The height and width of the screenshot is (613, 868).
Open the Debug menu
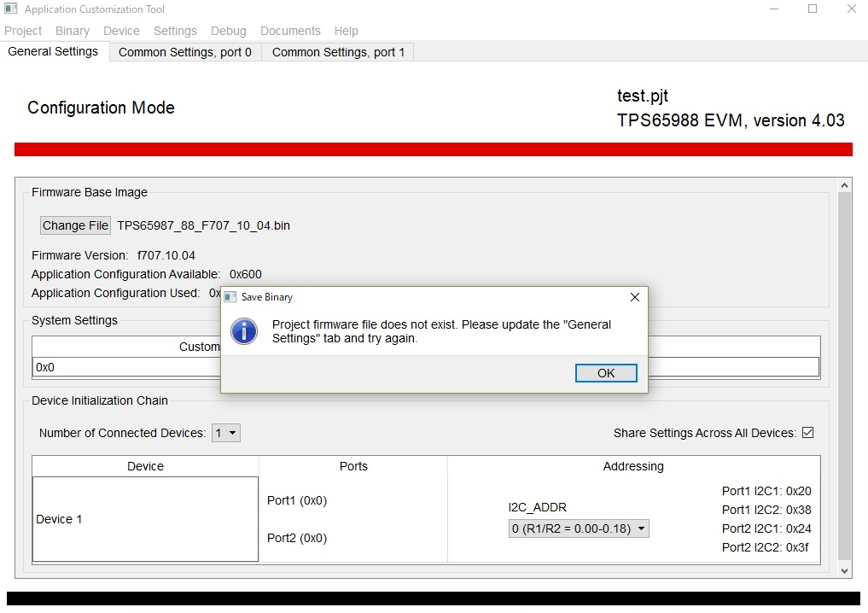(228, 31)
